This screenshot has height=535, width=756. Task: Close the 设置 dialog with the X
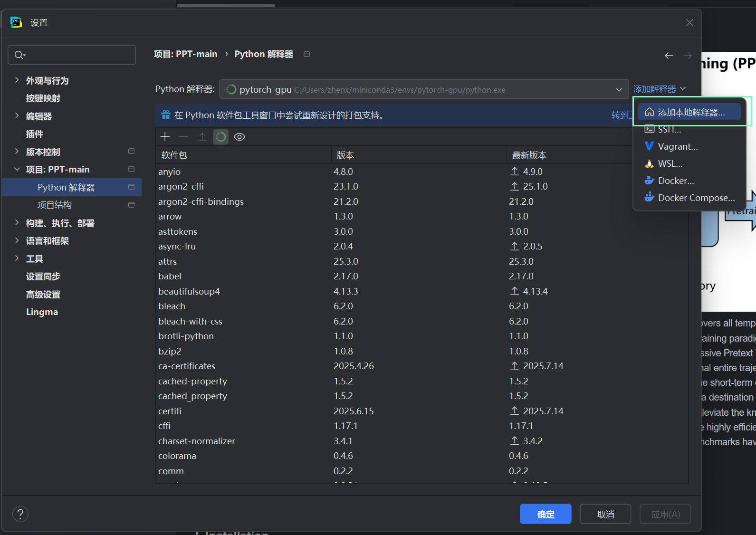click(689, 23)
